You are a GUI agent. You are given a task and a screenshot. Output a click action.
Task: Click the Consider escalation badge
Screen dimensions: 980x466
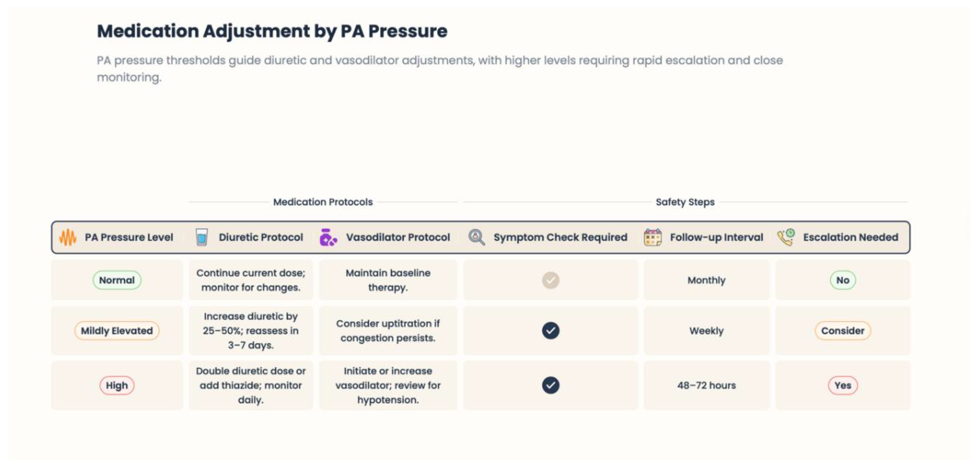(x=843, y=331)
